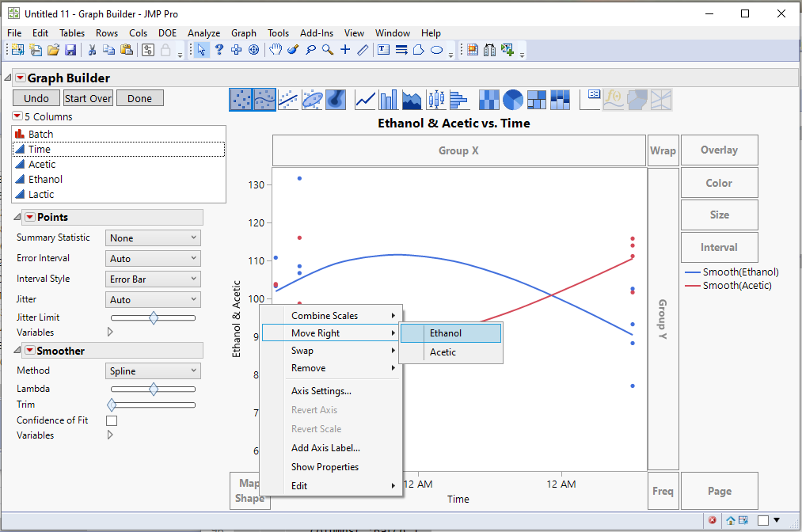Click the Caption Box element icon

(x=591, y=99)
